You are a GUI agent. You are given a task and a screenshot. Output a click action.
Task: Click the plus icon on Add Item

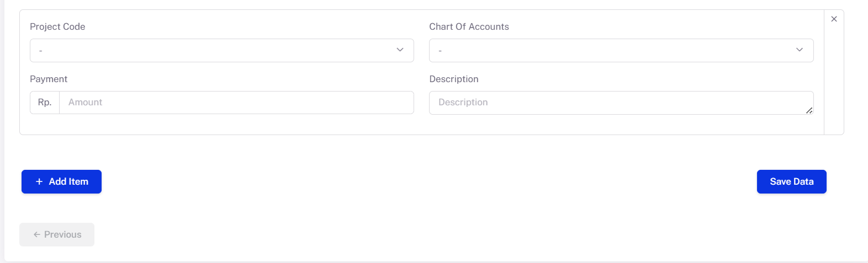39,181
